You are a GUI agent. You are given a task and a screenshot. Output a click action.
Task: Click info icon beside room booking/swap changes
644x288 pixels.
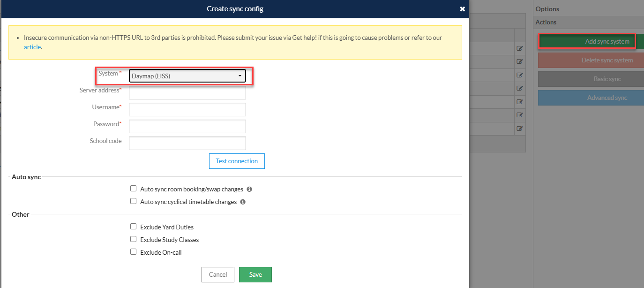(x=249, y=189)
